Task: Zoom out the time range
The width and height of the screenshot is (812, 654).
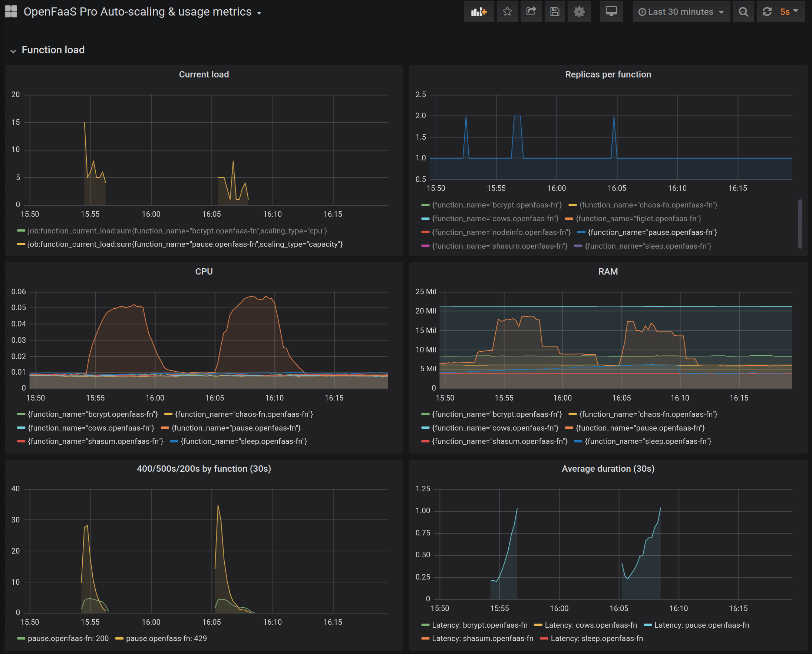Action: pos(743,12)
